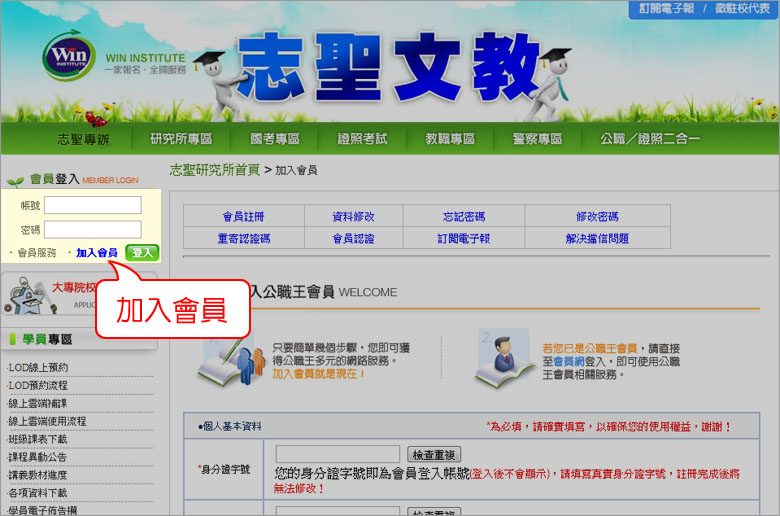Click the green 登入 button
780x516 pixels.
click(142, 253)
